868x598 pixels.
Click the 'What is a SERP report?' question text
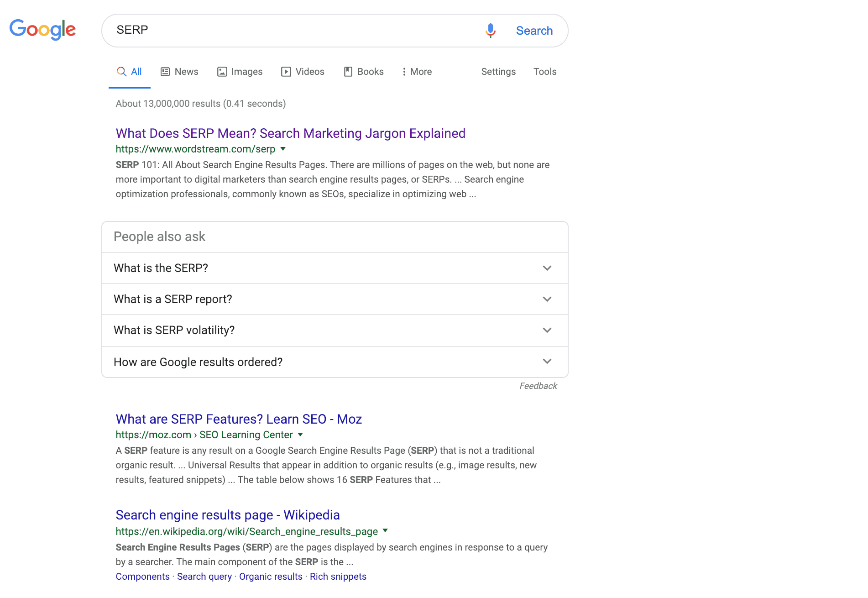point(173,299)
